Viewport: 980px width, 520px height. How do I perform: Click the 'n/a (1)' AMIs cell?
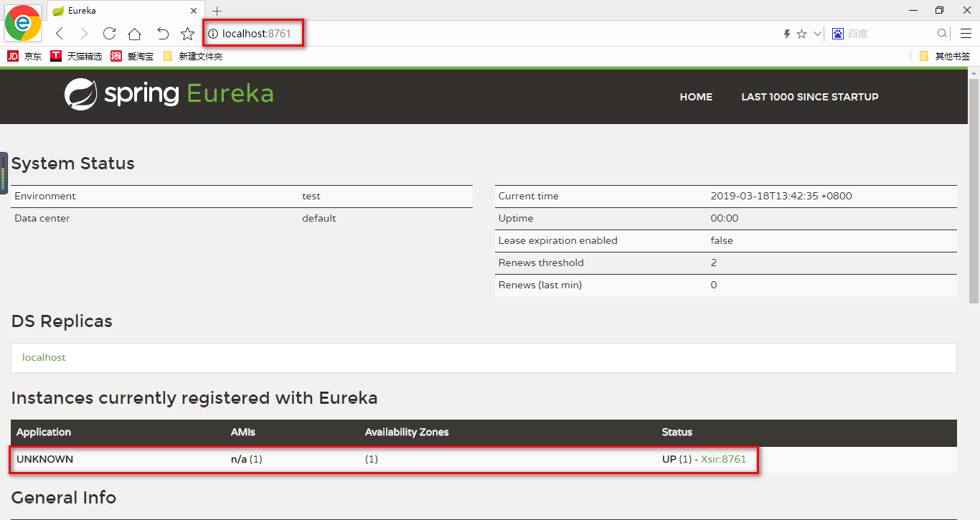pyautogui.click(x=247, y=459)
